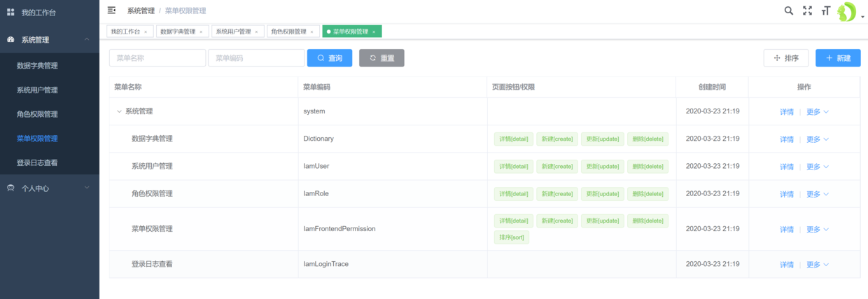Open 更多 dropdown for the IamFrontendPermission row
This screenshot has width=868, height=299.
point(818,229)
